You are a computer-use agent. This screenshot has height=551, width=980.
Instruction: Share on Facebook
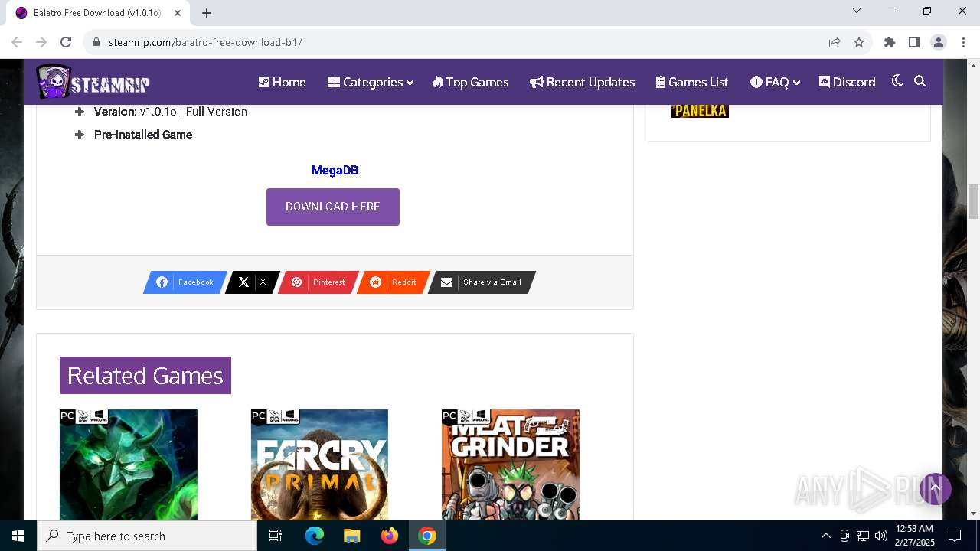point(185,282)
